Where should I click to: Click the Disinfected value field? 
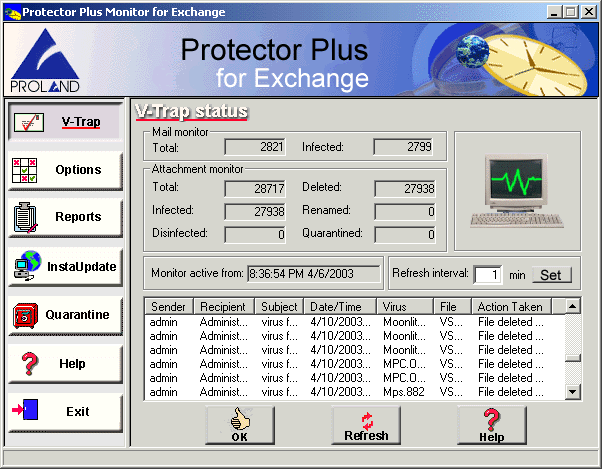point(255,234)
